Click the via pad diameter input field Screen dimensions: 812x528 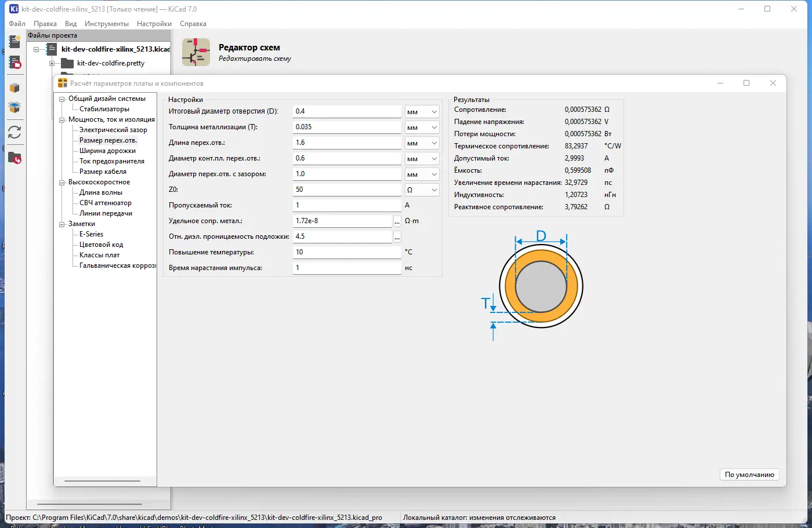347,158
